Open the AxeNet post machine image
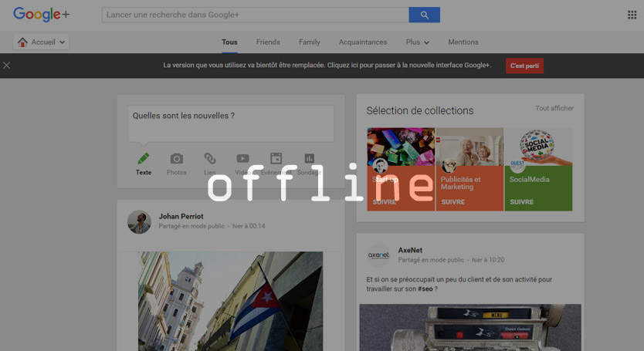Screen dimensions: 644x351 470,328
